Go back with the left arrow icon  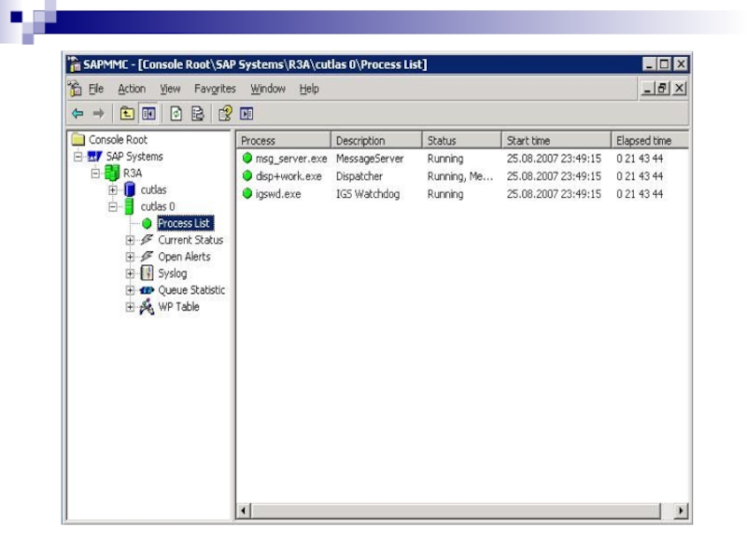click(78, 113)
